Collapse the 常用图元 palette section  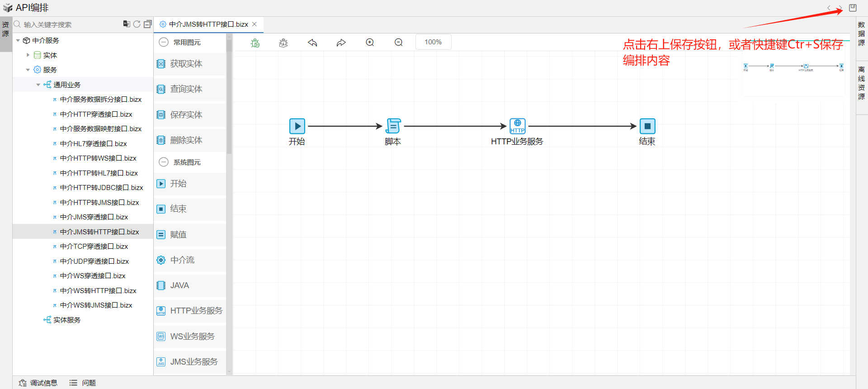(x=164, y=43)
